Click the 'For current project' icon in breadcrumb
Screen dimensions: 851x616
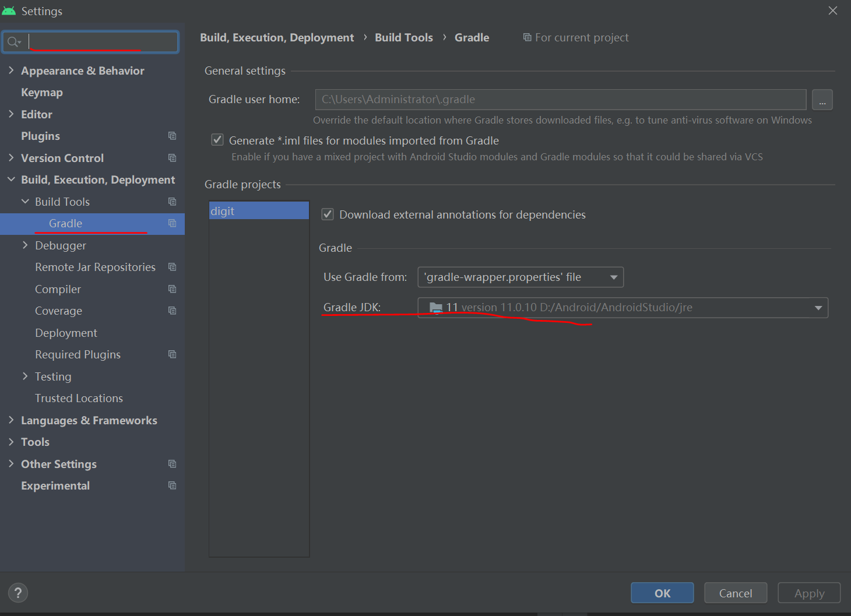[x=526, y=37]
